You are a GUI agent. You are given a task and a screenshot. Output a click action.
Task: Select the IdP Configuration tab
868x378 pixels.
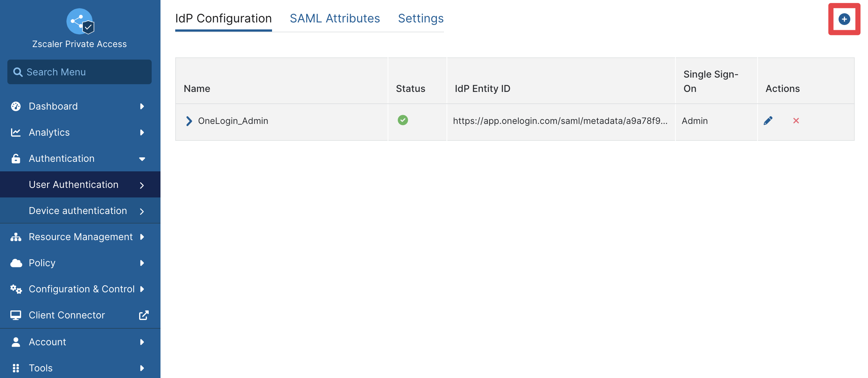point(223,18)
